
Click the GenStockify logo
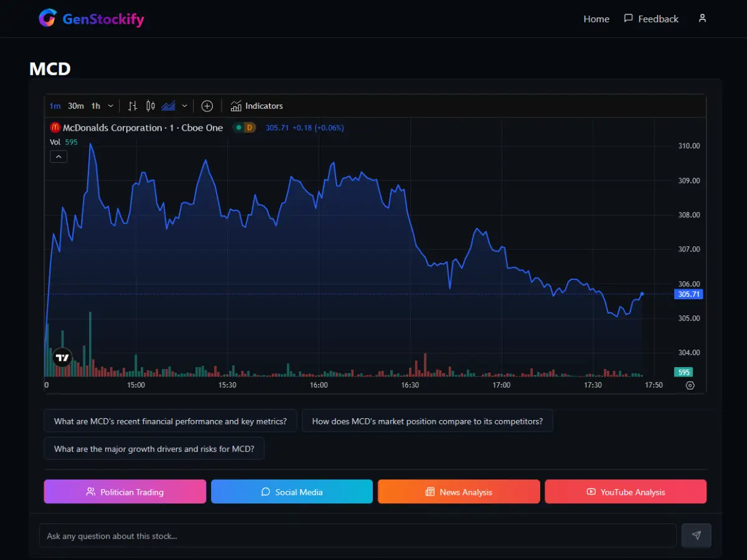92,19
